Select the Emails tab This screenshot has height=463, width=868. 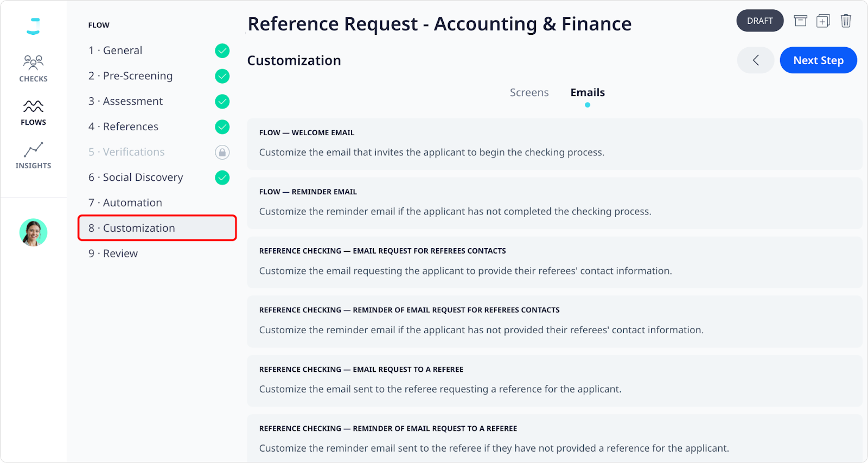click(x=588, y=93)
